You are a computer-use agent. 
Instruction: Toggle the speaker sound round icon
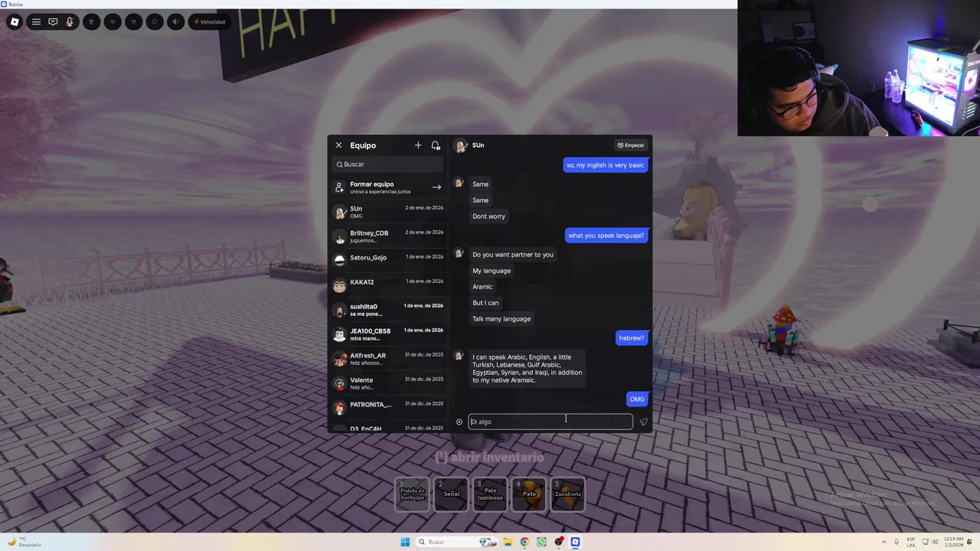(x=175, y=21)
